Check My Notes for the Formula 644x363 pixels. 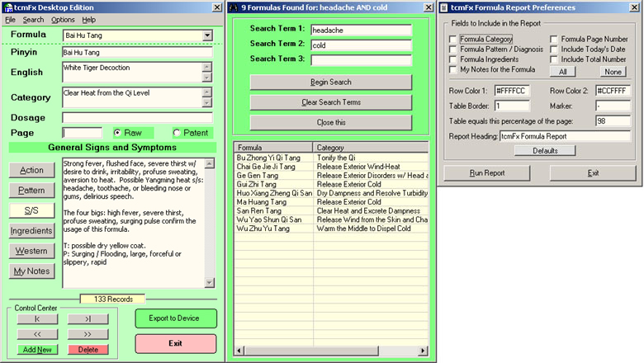coord(452,70)
